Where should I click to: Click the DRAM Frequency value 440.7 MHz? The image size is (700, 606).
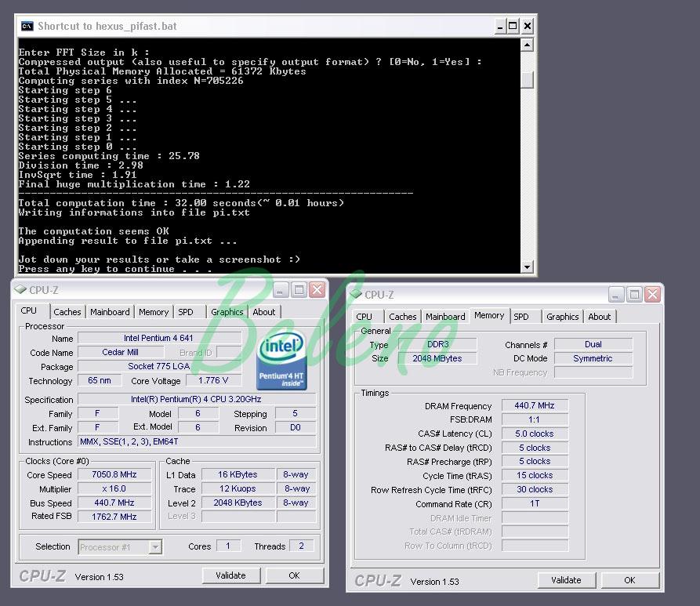[535, 405]
